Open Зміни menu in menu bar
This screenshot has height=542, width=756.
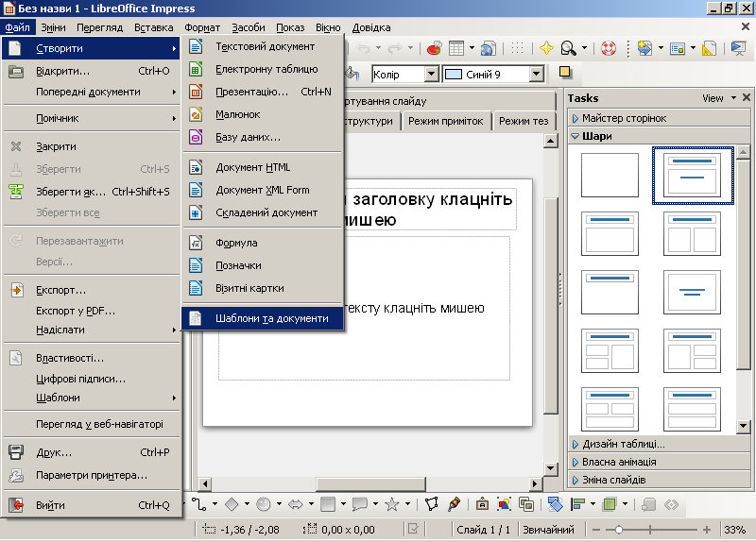coord(53,27)
